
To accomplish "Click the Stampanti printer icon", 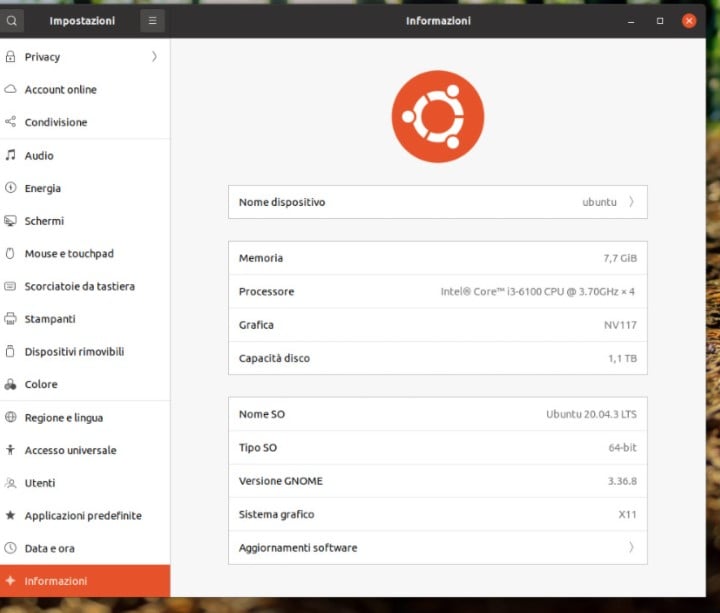I will pos(10,319).
